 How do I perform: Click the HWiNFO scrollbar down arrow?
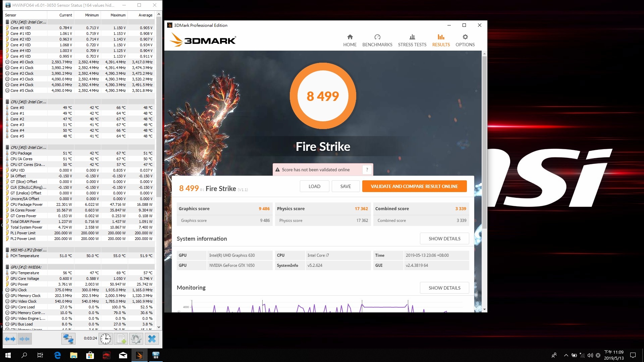click(159, 327)
